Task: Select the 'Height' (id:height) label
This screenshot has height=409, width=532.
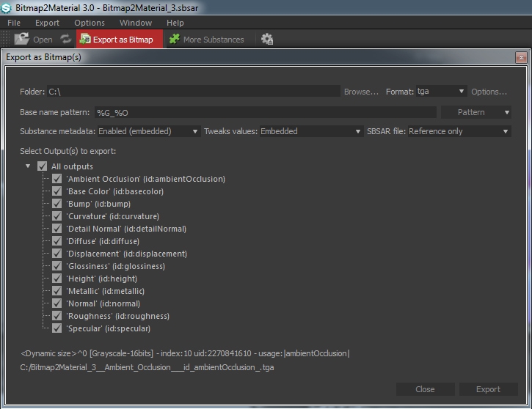Action: pyautogui.click(x=102, y=279)
